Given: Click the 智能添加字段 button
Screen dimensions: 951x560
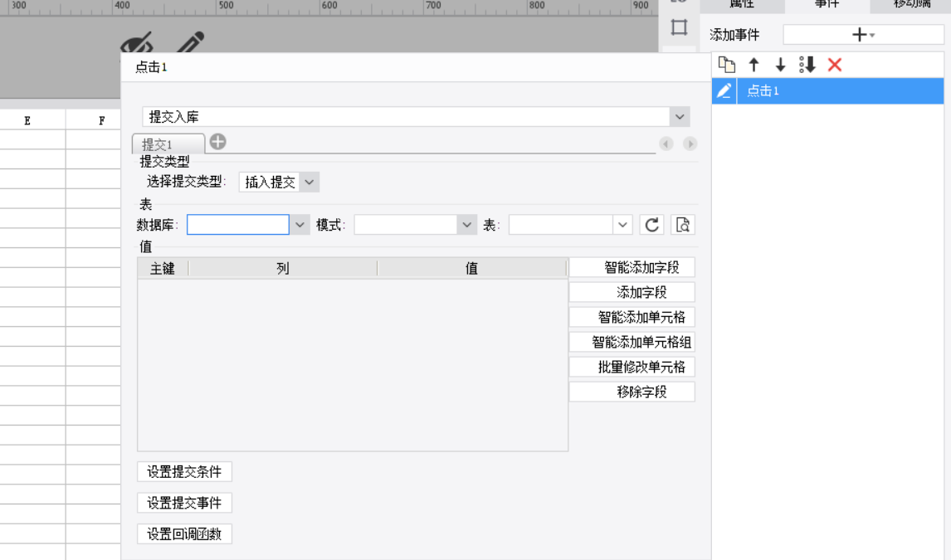Looking at the screenshot, I should coord(632,268).
